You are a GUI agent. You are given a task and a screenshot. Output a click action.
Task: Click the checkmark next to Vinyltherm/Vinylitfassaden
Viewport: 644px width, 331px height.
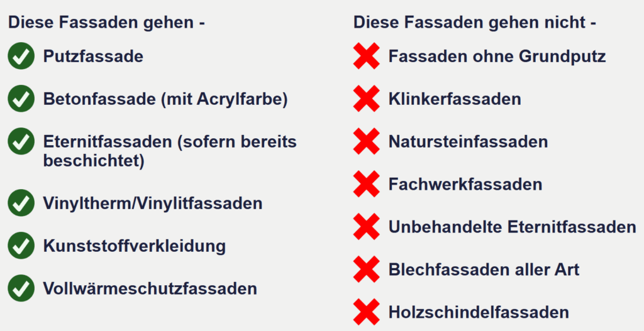tap(21, 203)
